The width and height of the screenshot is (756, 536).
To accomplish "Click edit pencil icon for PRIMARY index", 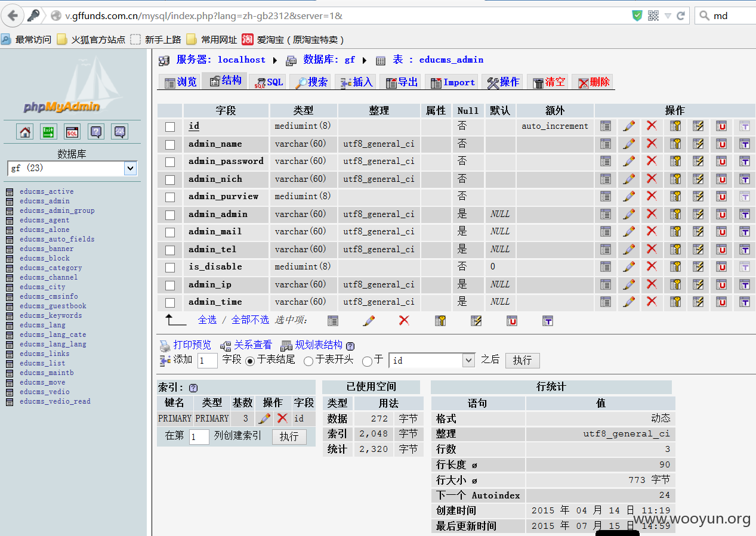I will (264, 419).
